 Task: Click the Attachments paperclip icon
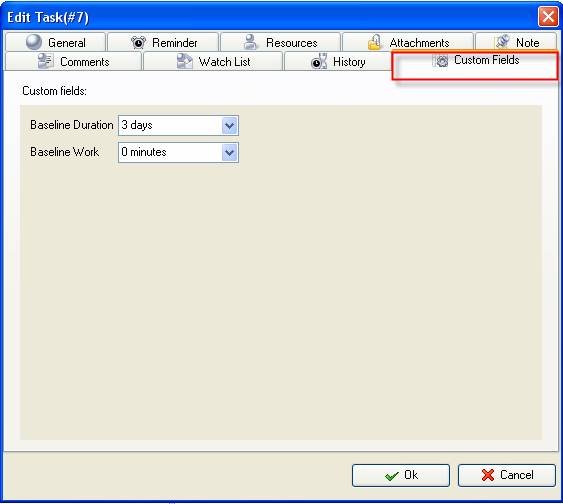[x=374, y=42]
